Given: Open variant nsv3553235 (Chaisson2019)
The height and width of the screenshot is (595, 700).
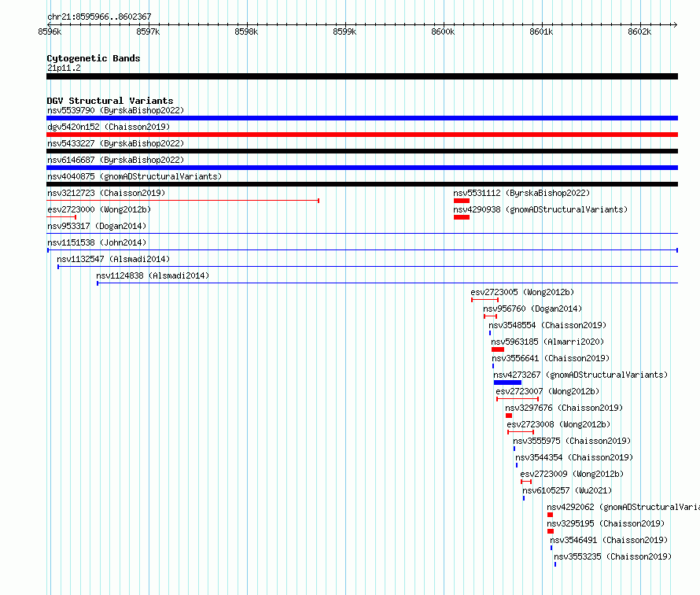Looking at the screenshot, I should pyautogui.click(x=613, y=556).
